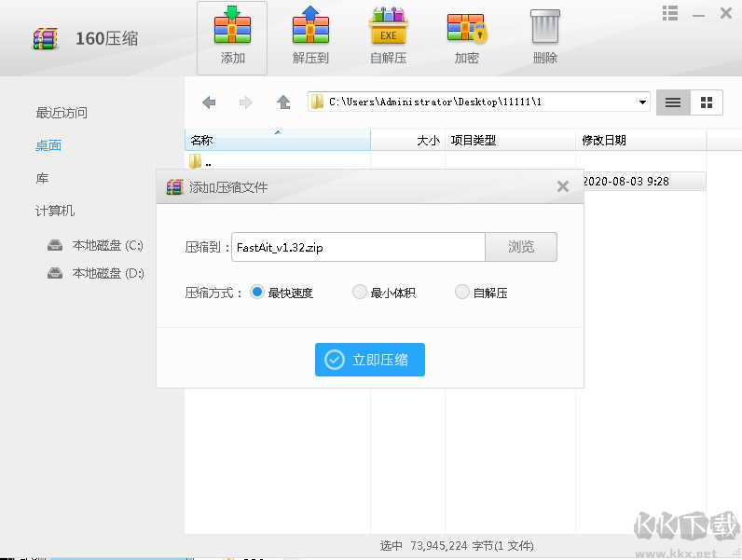Screen dimensions: 742x560
Task: Open the main menu icon in title bar
Action: 669,13
